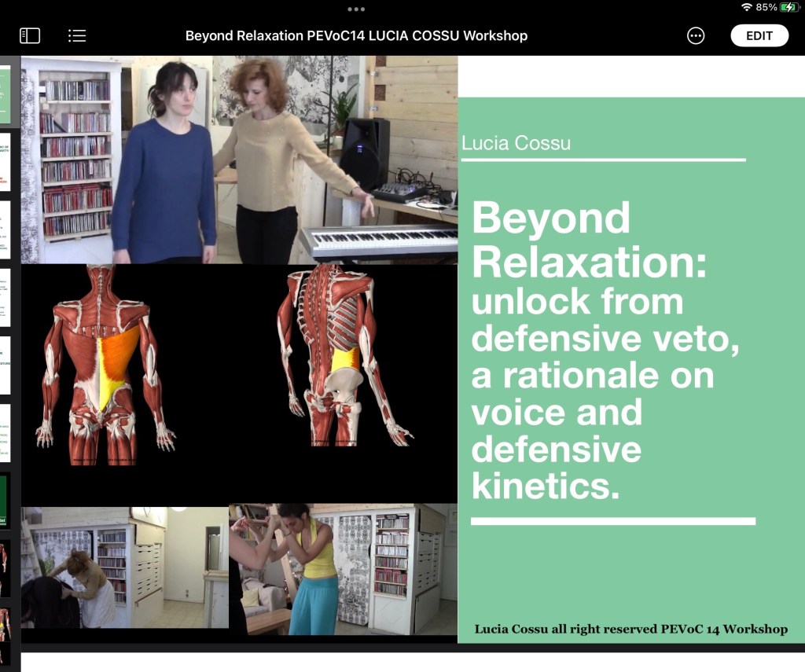The width and height of the screenshot is (805, 672).
Task: Open the More options ellipsis menu
Action: (696, 35)
